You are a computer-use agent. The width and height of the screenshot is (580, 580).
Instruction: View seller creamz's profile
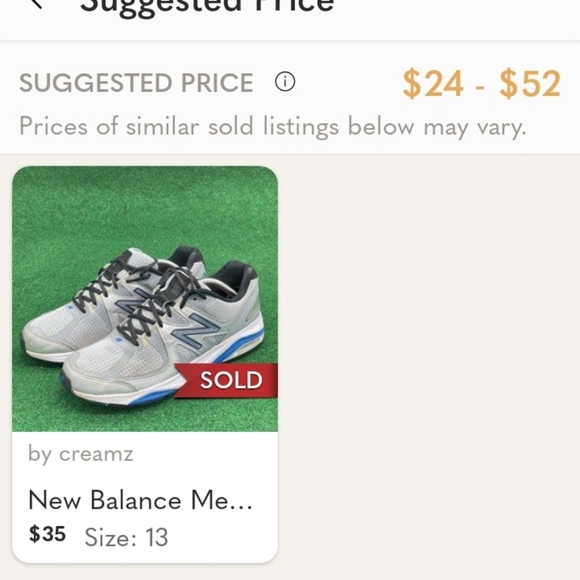pos(81,454)
